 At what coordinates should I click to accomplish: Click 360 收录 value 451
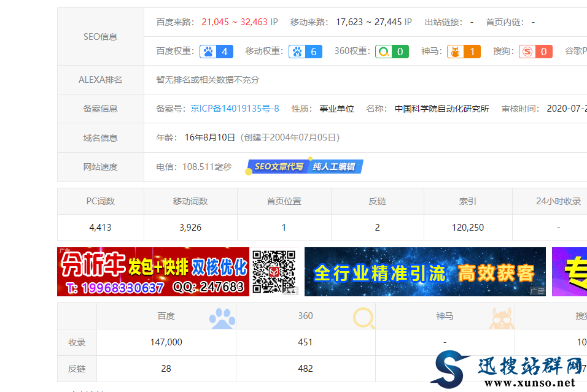pos(306,342)
